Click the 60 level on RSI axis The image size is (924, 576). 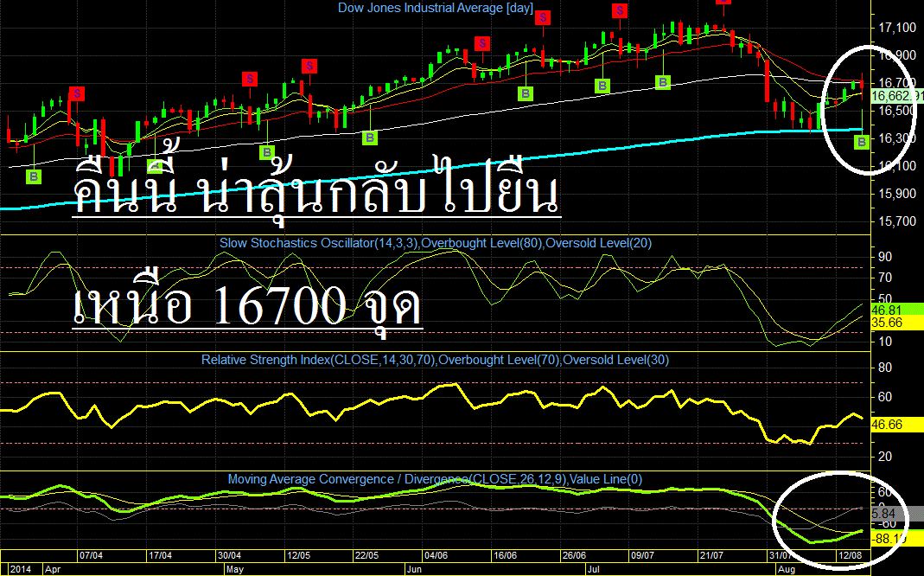click(885, 397)
